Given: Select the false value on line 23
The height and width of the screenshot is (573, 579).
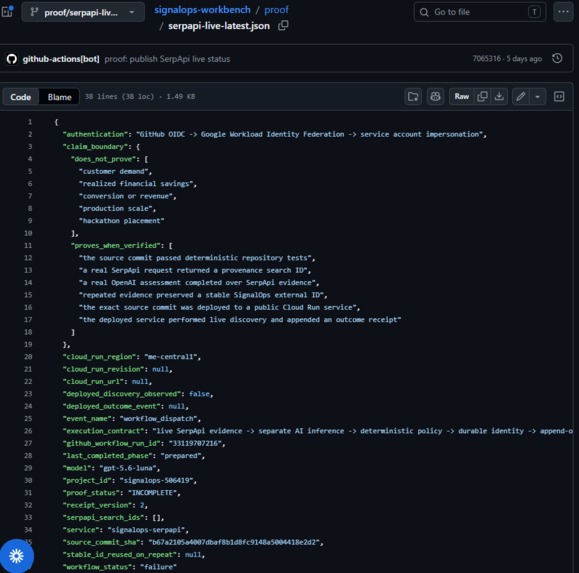Looking at the screenshot, I should (199, 394).
